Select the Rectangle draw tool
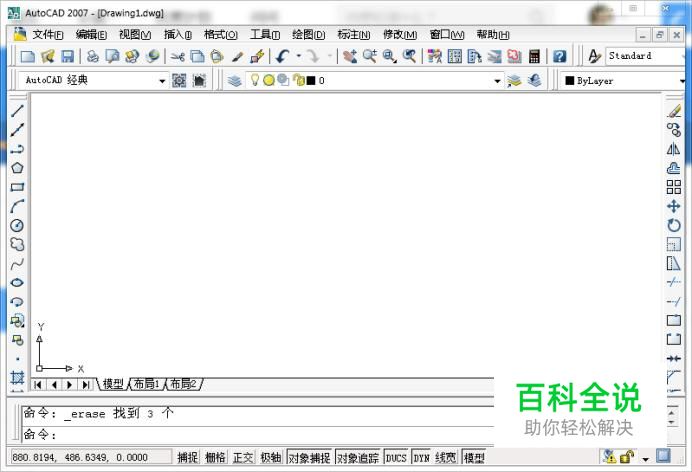The width and height of the screenshot is (692, 472). (x=17, y=187)
